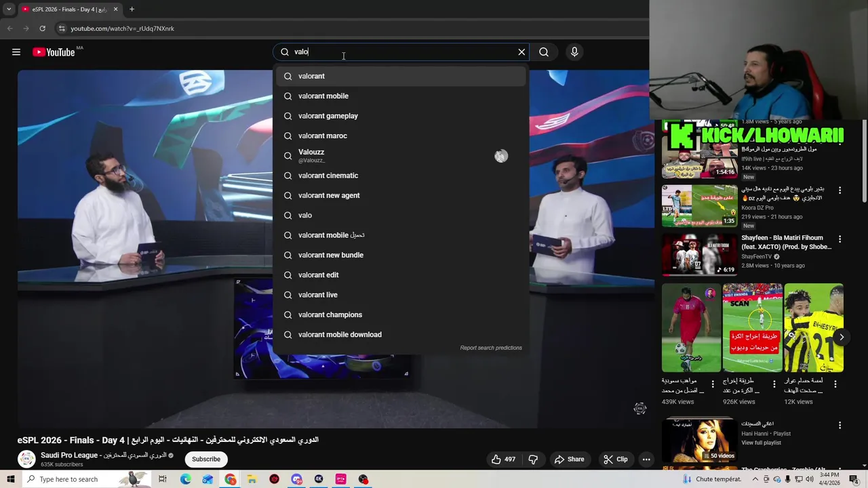
Task: Open the Windows Start menu
Action: (11, 479)
